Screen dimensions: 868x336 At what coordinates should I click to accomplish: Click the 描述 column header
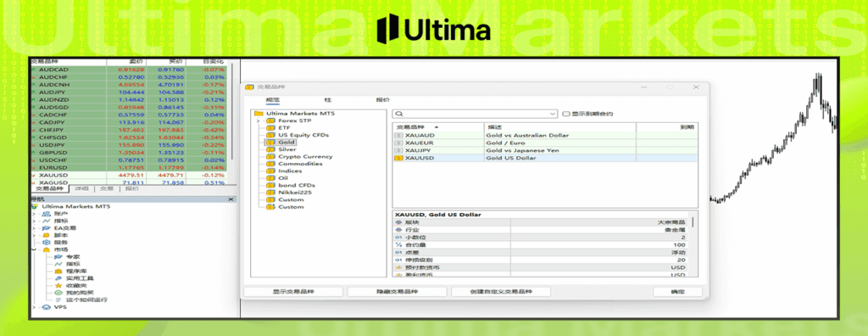click(560, 127)
